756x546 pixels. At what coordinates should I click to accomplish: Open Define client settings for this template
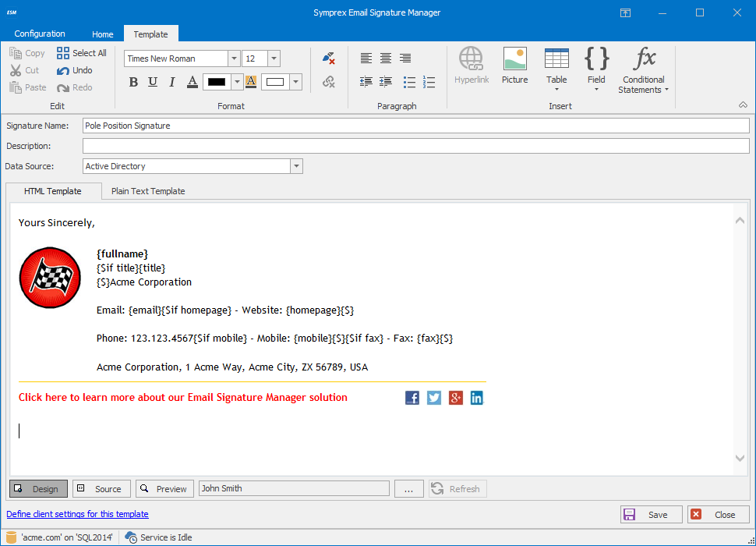[x=77, y=514]
